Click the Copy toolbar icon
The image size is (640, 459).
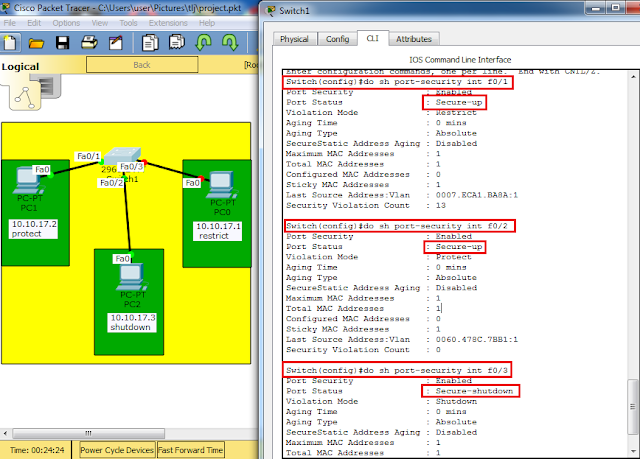click(x=150, y=43)
